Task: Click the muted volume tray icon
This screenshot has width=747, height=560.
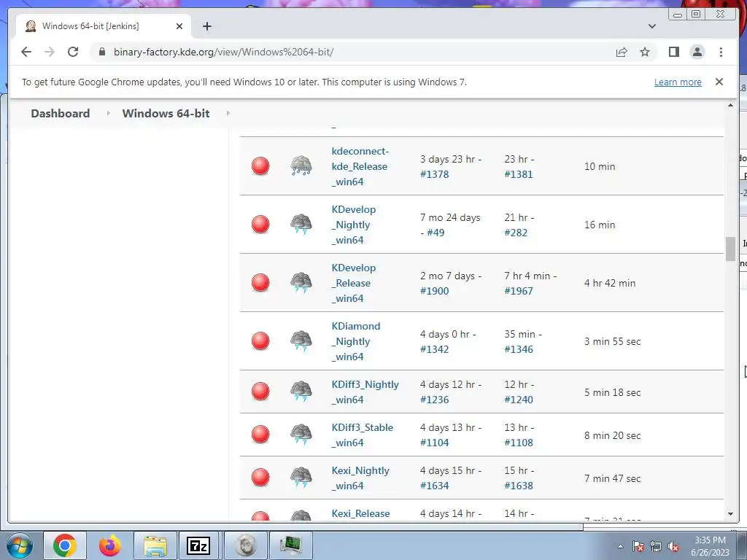Action: (x=673, y=547)
